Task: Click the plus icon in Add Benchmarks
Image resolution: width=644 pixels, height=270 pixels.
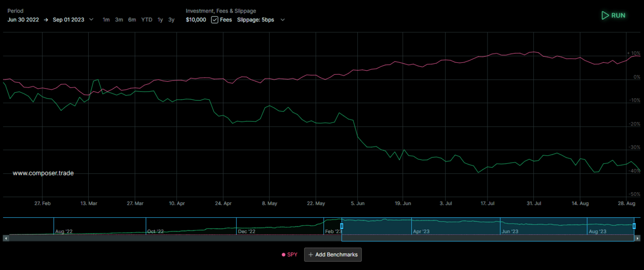Action: point(311,255)
